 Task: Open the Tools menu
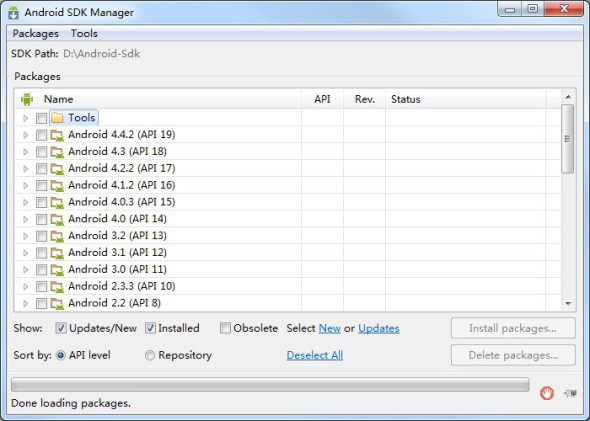pyautogui.click(x=84, y=33)
